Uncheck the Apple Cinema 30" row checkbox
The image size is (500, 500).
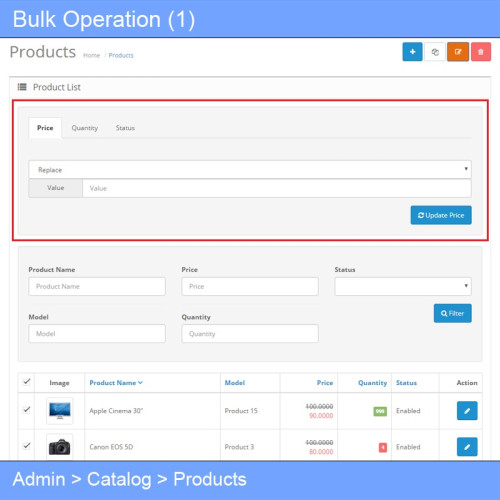coord(27,410)
